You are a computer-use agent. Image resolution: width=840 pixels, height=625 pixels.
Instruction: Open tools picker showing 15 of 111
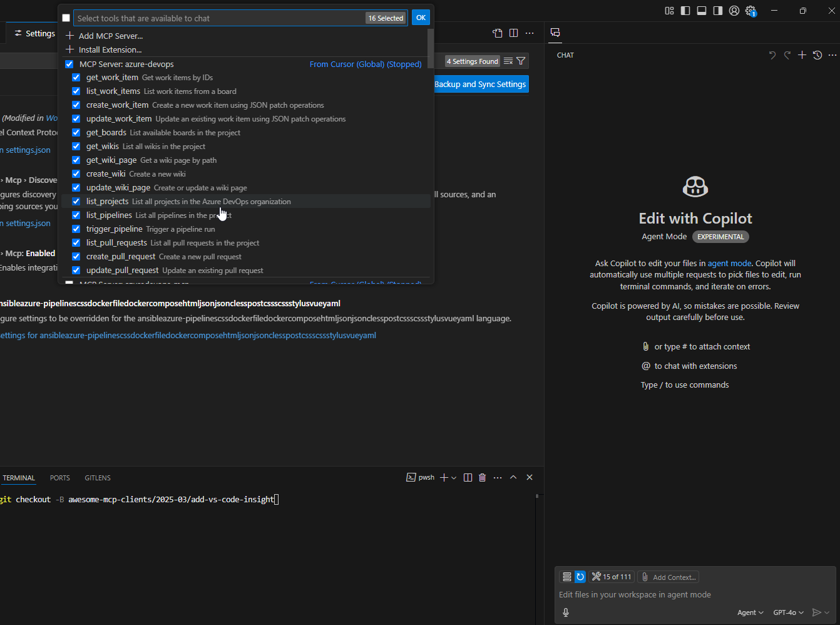pyautogui.click(x=612, y=577)
